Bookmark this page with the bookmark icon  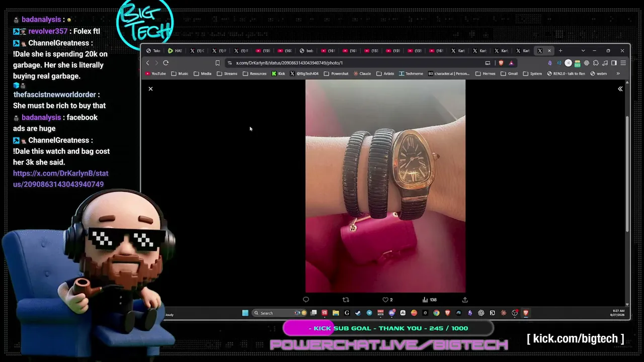coord(217,63)
